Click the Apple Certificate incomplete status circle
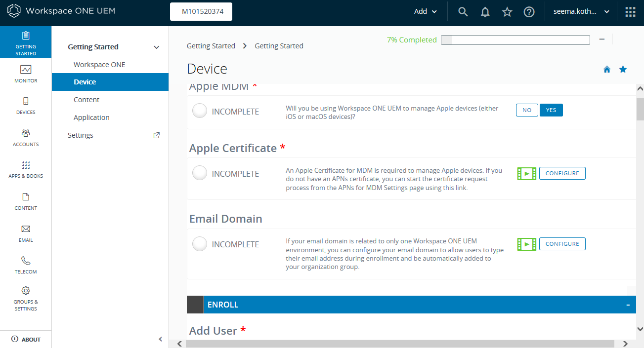 [x=200, y=173]
